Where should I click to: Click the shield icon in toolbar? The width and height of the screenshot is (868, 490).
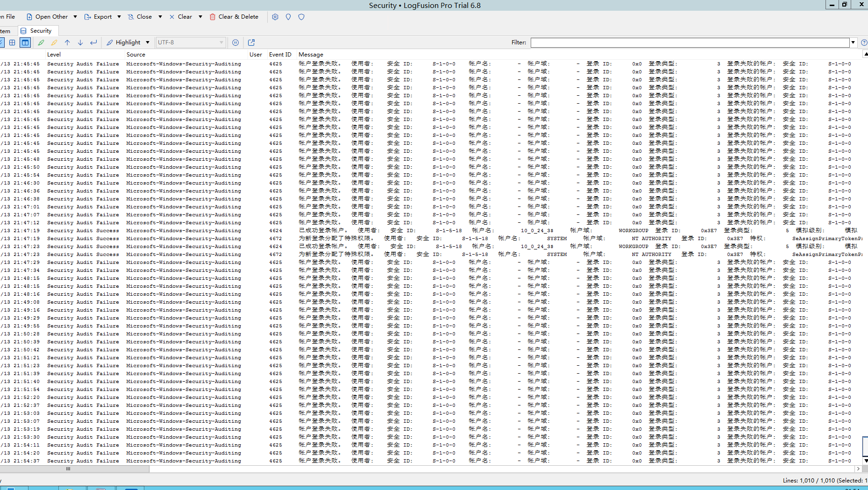301,17
